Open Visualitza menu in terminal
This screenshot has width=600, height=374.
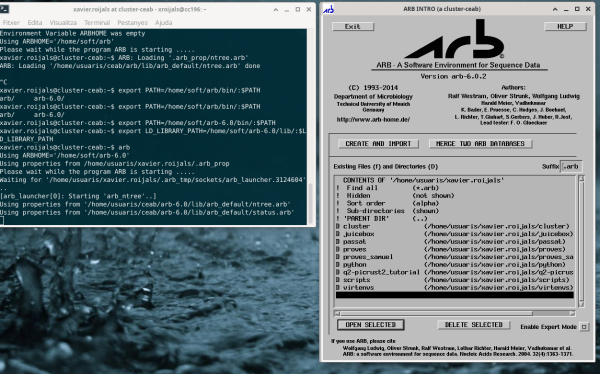point(63,23)
